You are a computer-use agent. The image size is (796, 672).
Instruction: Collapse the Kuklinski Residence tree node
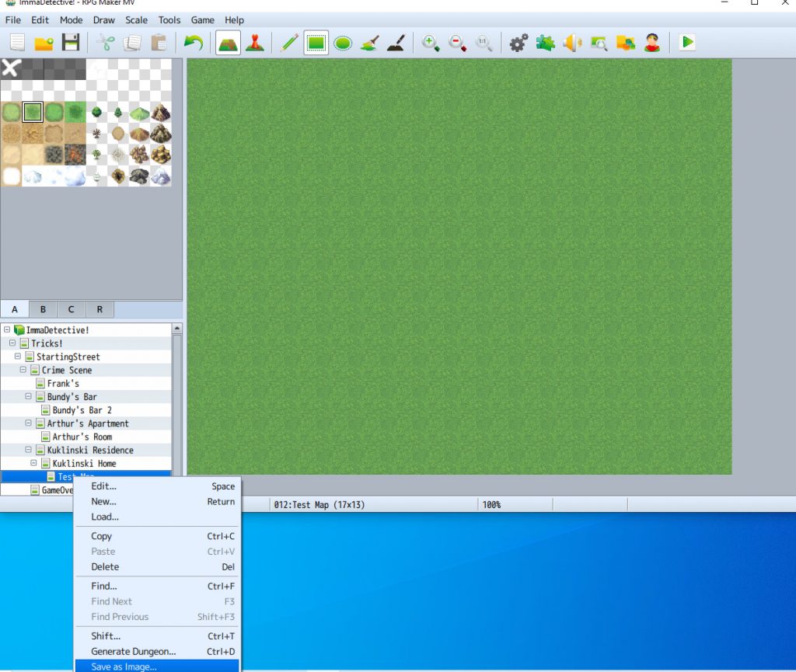pos(26,450)
